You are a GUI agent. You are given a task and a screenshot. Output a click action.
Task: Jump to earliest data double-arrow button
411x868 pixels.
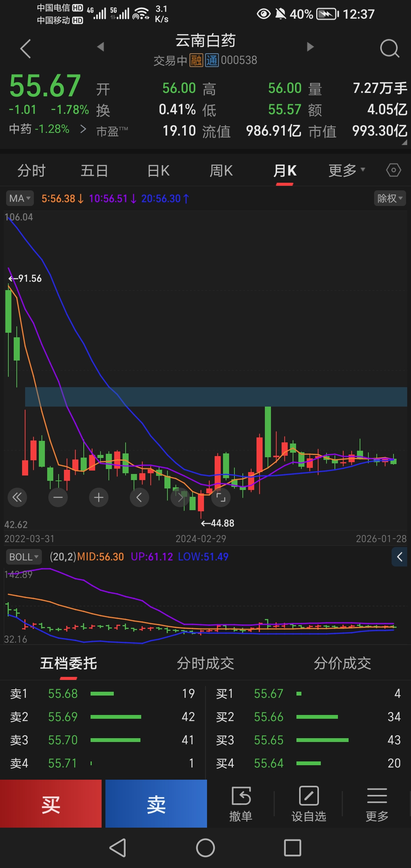[x=17, y=497]
